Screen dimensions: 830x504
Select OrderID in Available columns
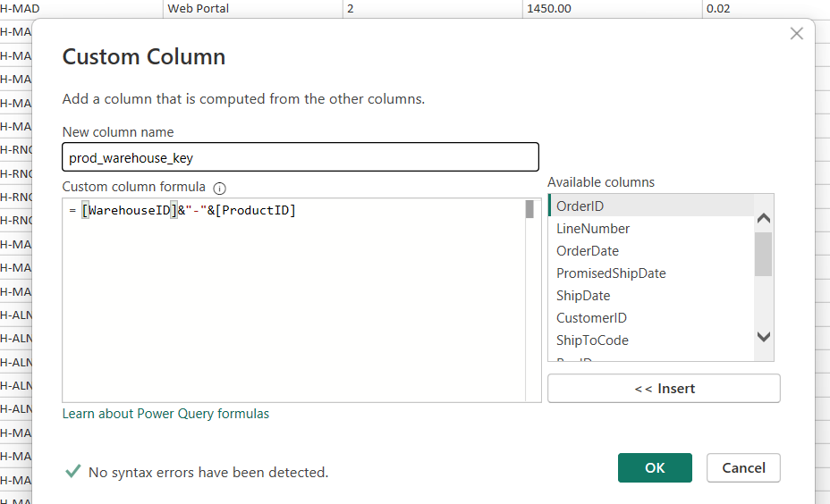pyautogui.click(x=651, y=206)
